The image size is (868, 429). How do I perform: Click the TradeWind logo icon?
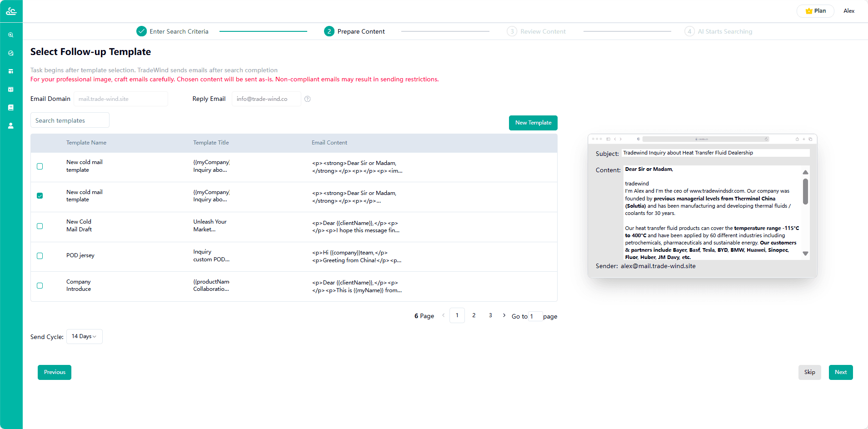point(11,11)
